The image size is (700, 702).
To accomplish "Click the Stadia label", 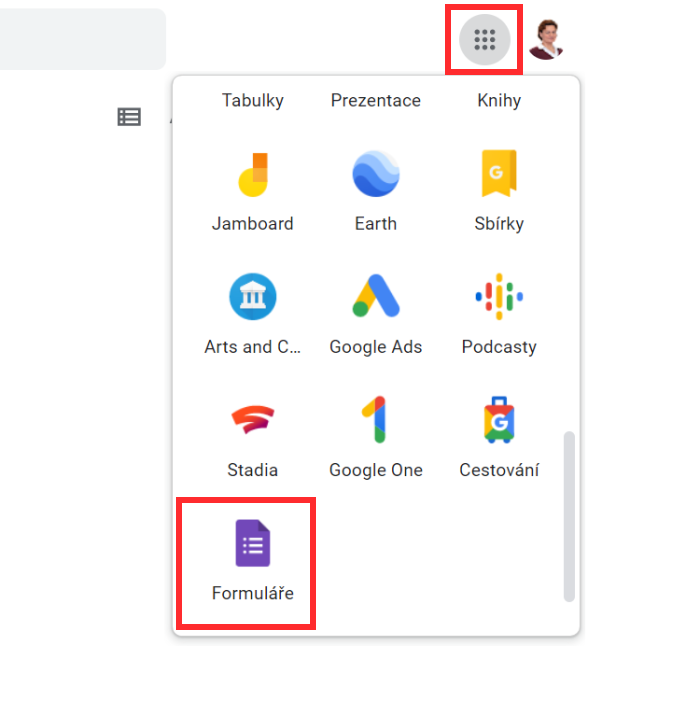I will click(x=253, y=470).
